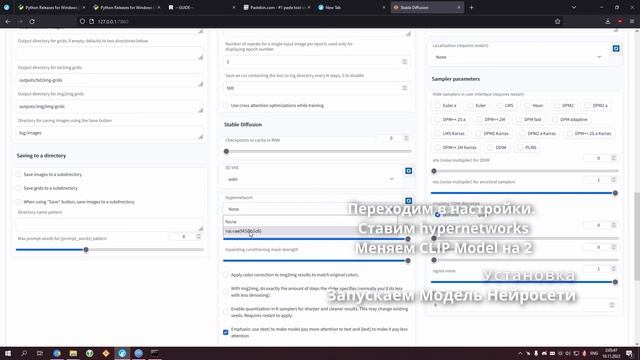
Task: Click the browser address bar URL
Action: [113, 21]
